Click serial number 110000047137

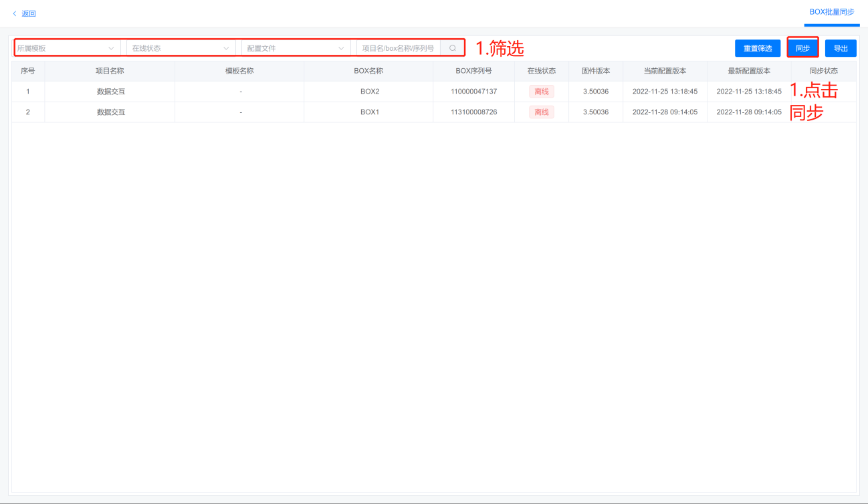[x=474, y=92]
